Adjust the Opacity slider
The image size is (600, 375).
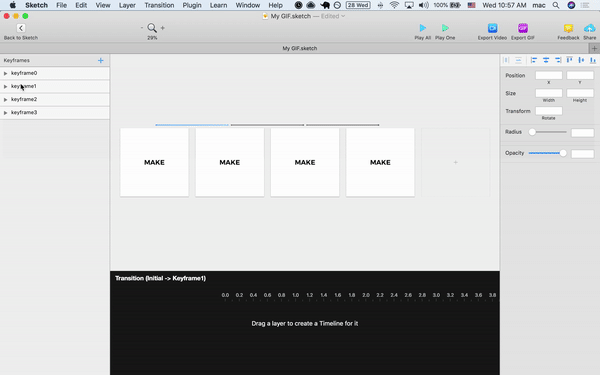click(548, 153)
